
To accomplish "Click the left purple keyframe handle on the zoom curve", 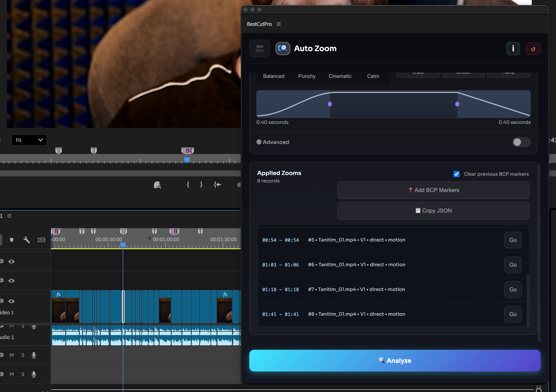I will (330, 104).
